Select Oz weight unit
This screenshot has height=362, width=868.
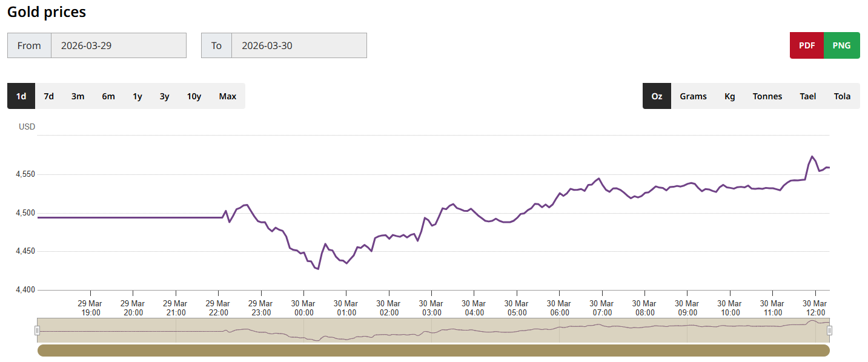coord(657,96)
